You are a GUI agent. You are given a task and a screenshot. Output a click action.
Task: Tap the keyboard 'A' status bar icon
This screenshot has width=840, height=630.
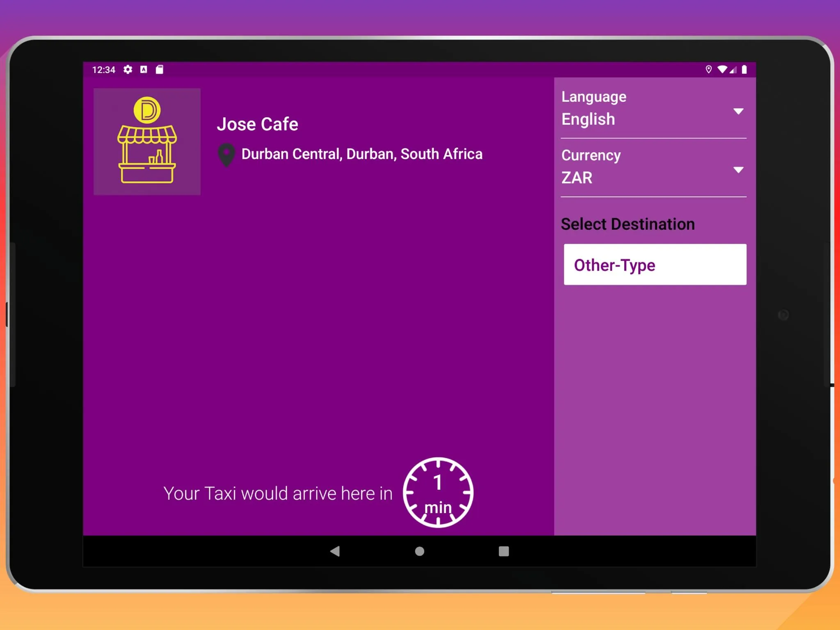coord(144,70)
